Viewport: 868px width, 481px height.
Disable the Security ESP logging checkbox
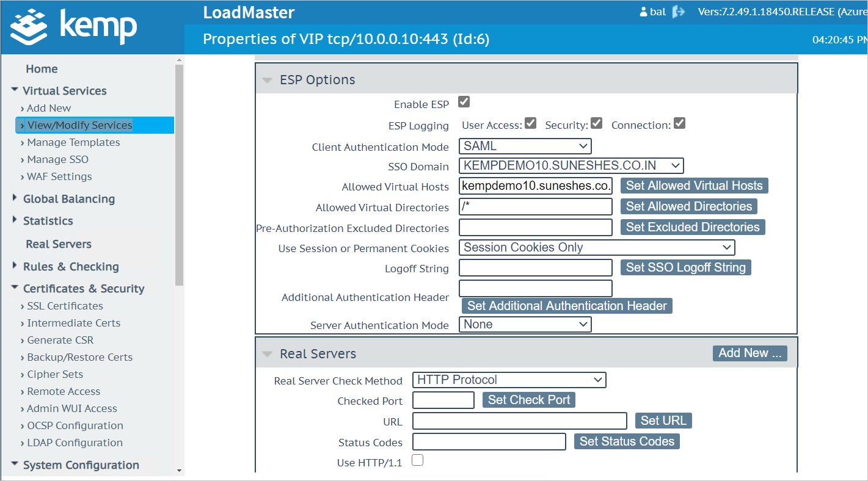tap(596, 123)
